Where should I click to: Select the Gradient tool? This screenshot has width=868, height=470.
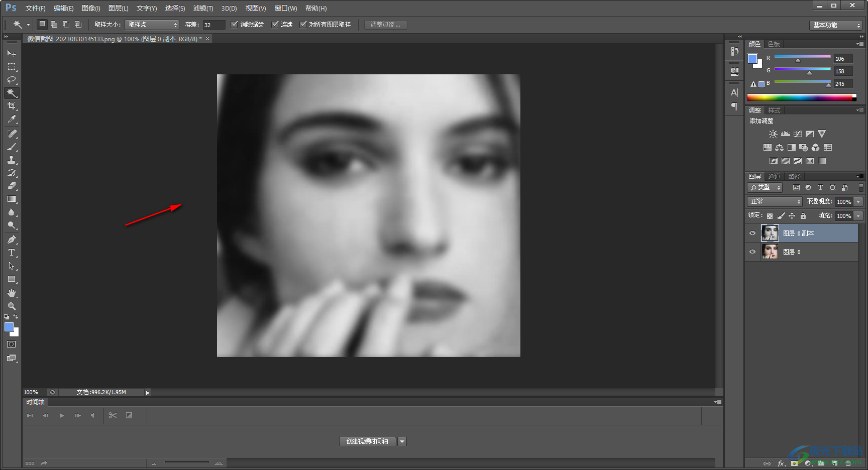12,199
